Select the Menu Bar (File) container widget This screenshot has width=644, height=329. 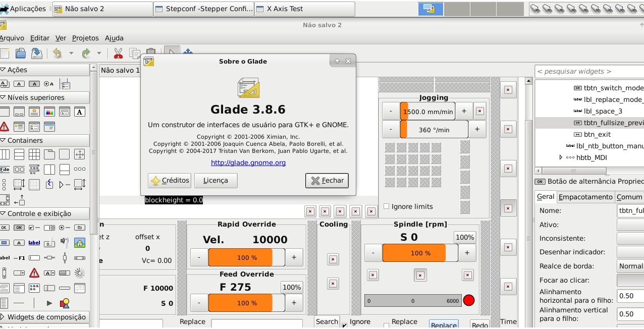(x=4, y=170)
